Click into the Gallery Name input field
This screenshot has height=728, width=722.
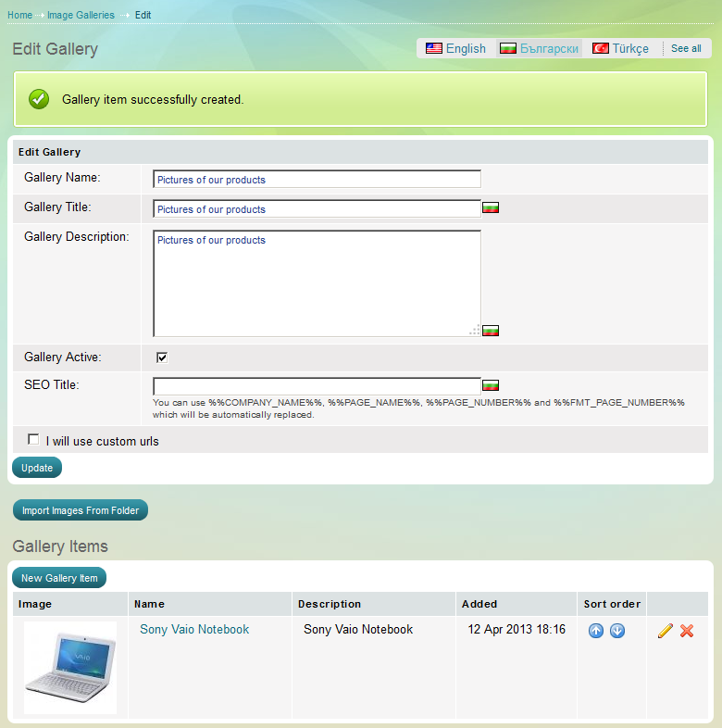pos(317,180)
